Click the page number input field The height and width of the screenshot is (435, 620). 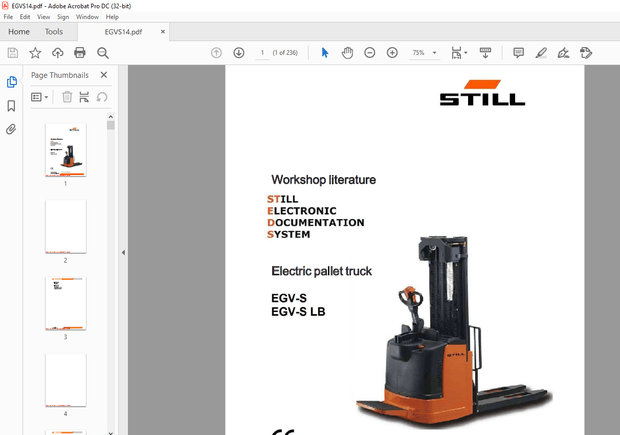click(262, 53)
